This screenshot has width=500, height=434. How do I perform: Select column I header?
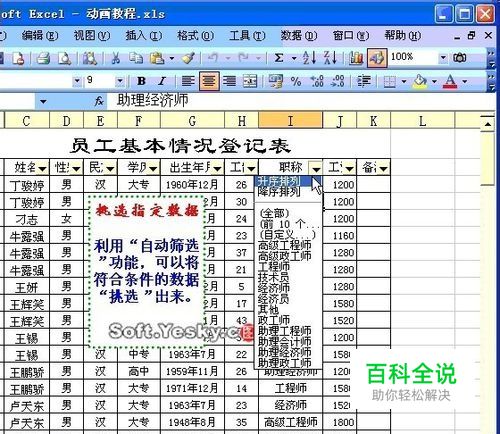tap(290, 121)
